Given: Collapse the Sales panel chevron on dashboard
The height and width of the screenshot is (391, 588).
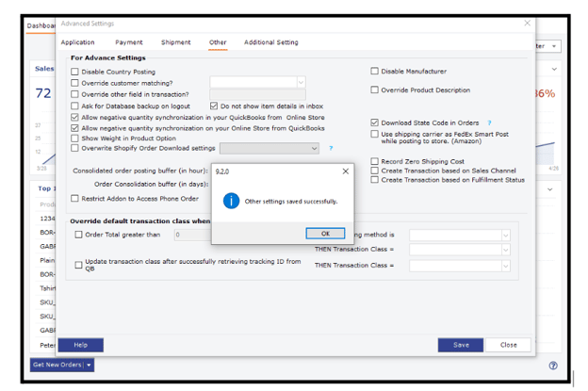Looking at the screenshot, I should (554, 69).
